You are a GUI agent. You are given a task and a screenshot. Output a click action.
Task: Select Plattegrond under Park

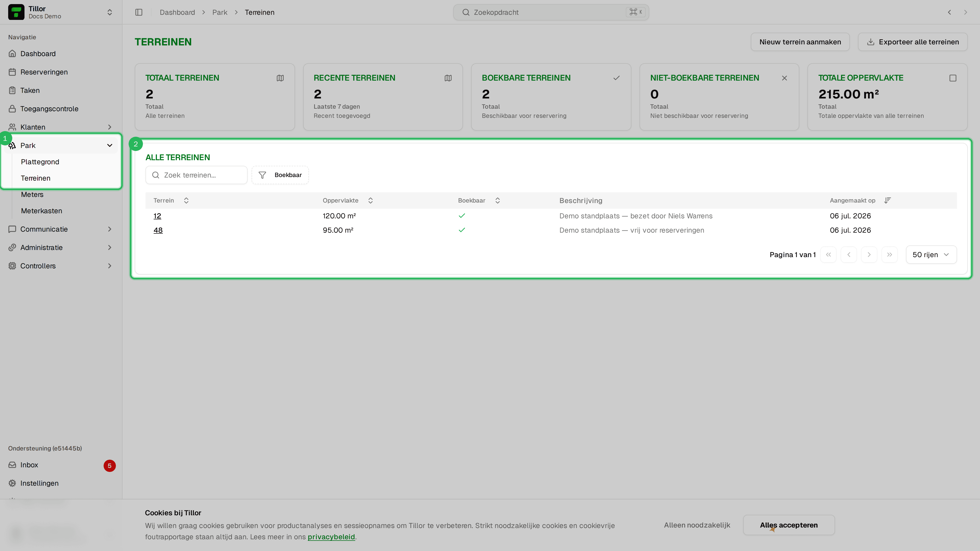pos(40,162)
